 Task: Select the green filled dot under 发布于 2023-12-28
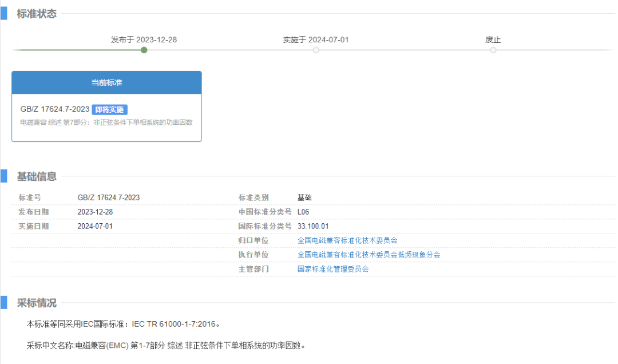(x=144, y=50)
